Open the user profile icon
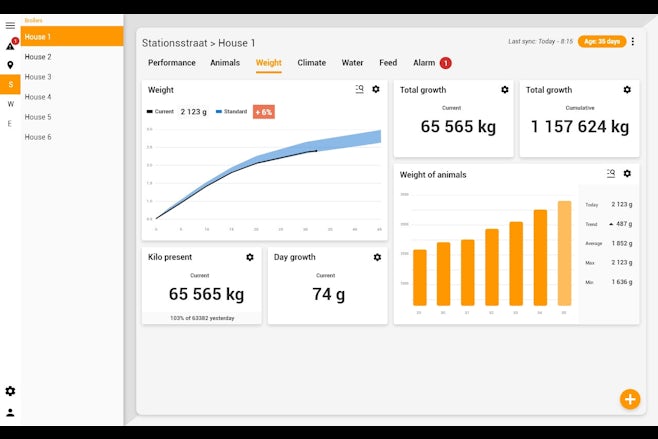 (x=10, y=412)
